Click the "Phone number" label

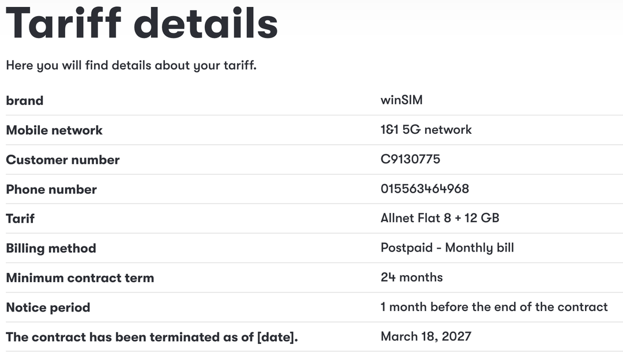tap(51, 189)
